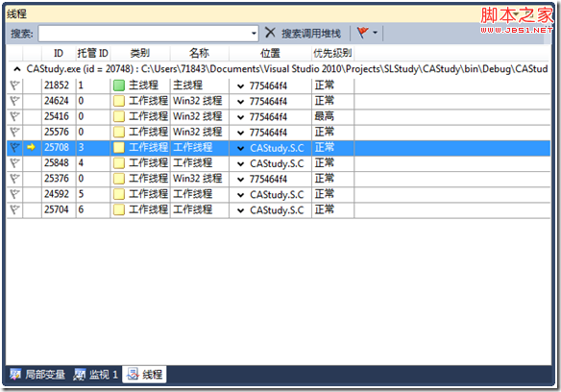Expand location chevron for thread 25848

pos(241,164)
